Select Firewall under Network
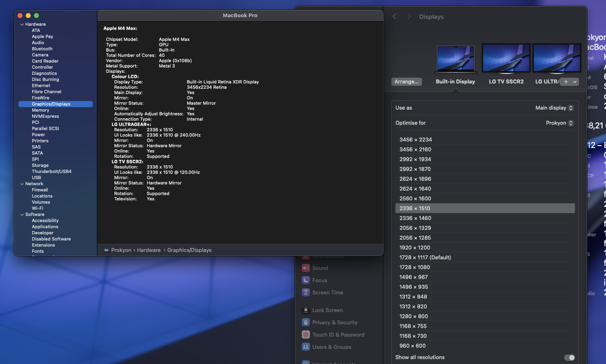The height and width of the screenshot is (364, 606). [x=40, y=190]
